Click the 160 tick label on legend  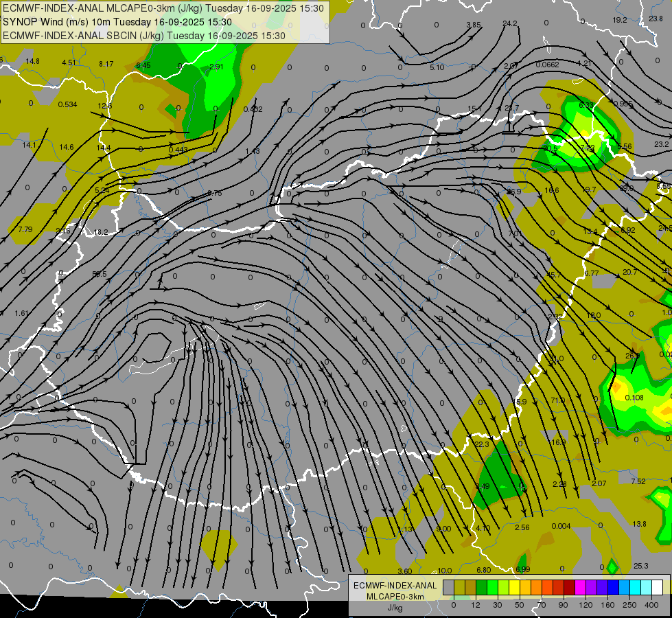click(x=607, y=605)
